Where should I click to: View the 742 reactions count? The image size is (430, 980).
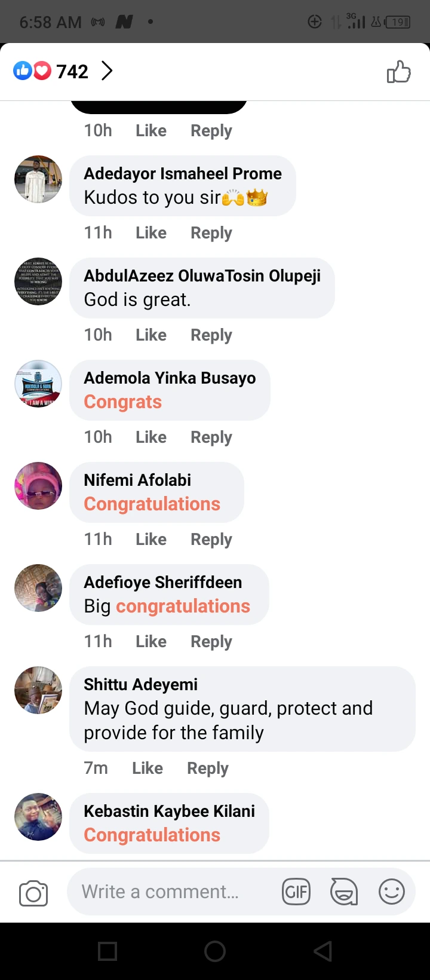(x=72, y=72)
